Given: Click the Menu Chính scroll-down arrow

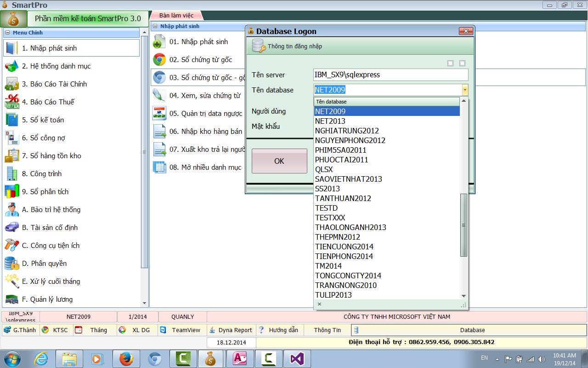Looking at the screenshot, I should (145, 303).
